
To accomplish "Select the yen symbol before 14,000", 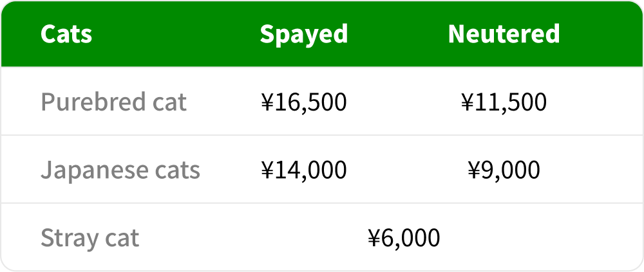I will point(267,170).
